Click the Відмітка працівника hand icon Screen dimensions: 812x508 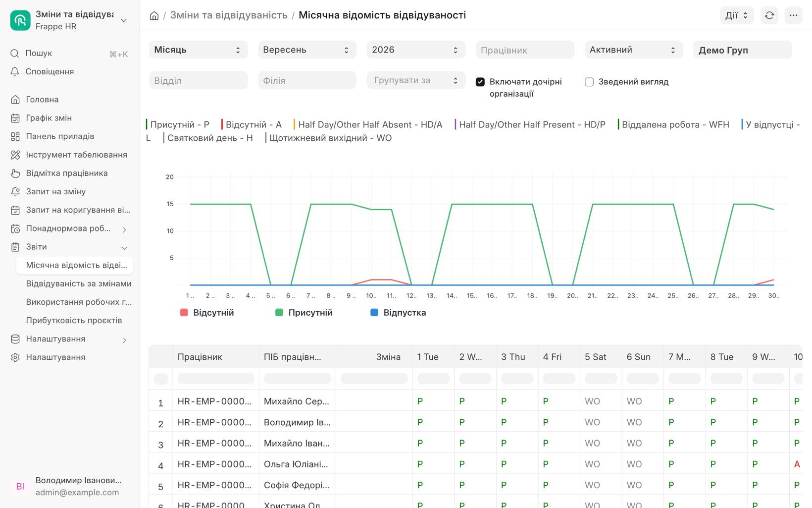pyautogui.click(x=15, y=173)
